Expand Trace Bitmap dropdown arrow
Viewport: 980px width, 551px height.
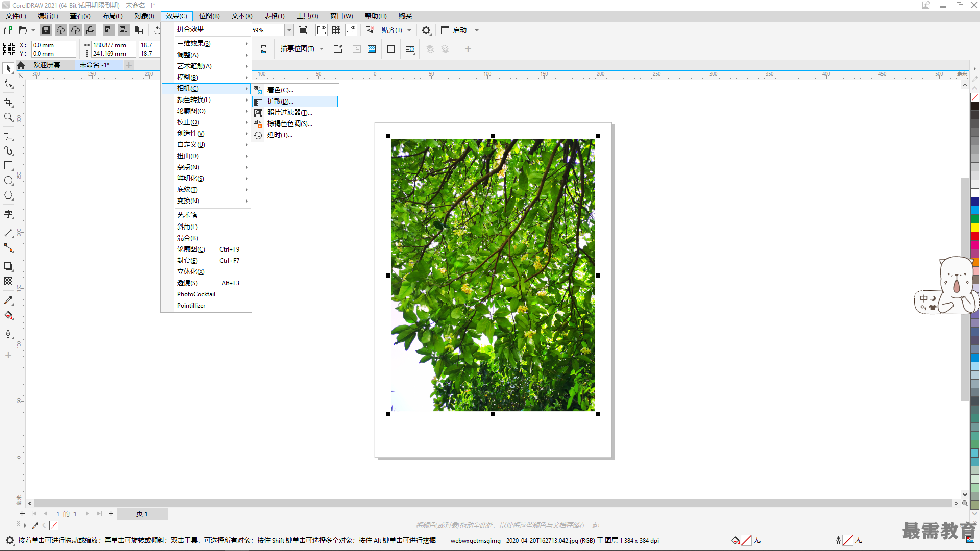(x=322, y=49)
